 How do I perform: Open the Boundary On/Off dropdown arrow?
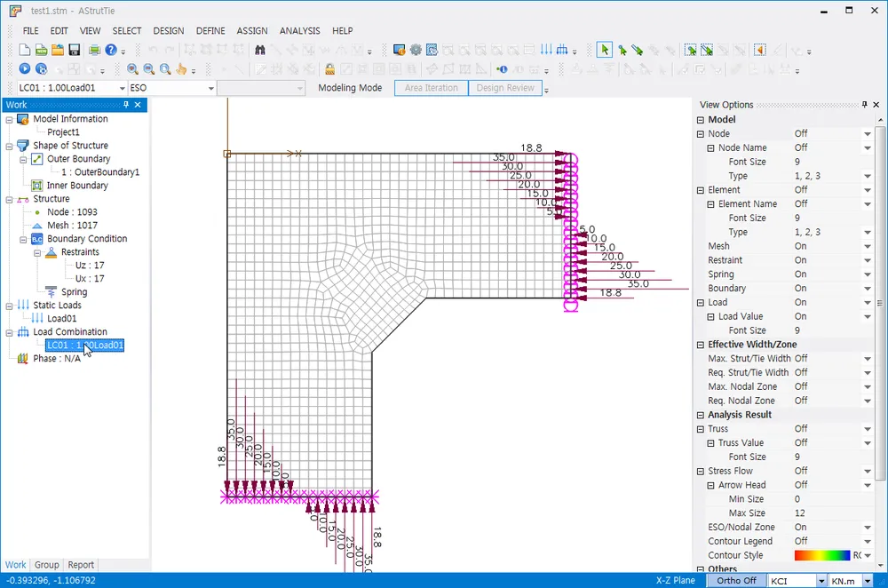click(x=867, y=289)
